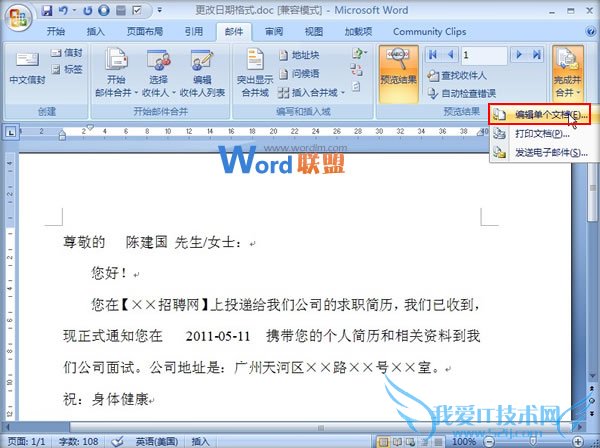Image resolution: width=600 pixels, height=448 pixels.
Task: Click the zoom out minus button
Action: (488, 442)
